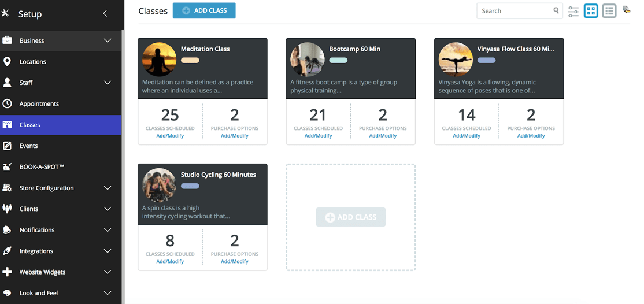Click the Clients group icon
This screenshot has width=644, height=304.
(x=7, y=209)
